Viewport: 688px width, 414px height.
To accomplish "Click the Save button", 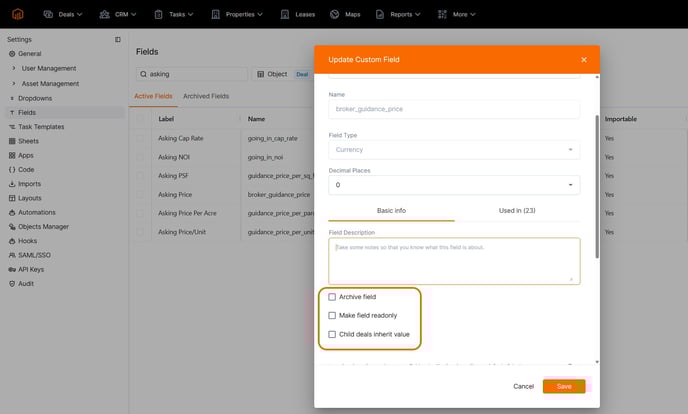I will pyautogui.click(x=564, y=386).
